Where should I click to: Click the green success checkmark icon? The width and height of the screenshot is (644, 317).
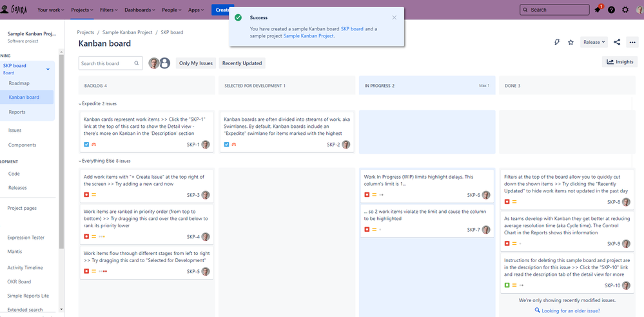click(x=238, y=17)
